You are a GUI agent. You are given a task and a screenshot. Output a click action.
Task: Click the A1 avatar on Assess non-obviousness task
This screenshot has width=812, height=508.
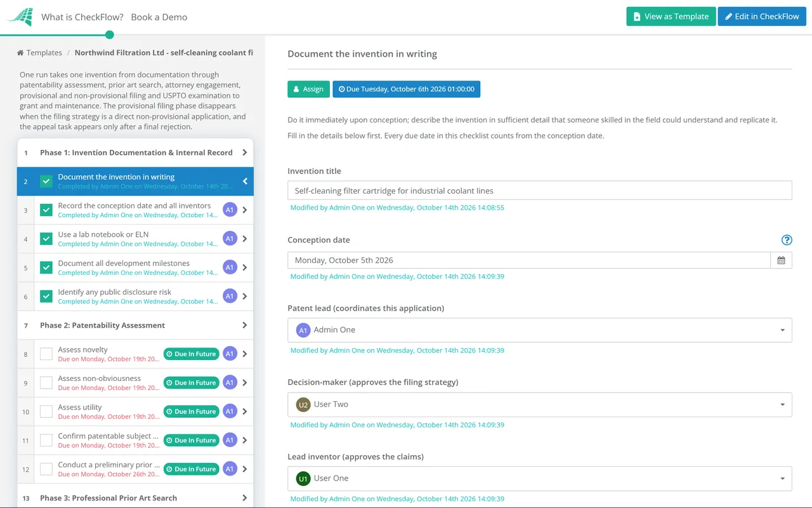(230, 383)
